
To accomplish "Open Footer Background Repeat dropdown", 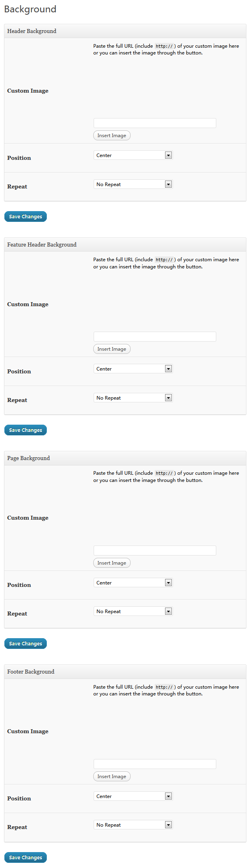I will [133, 825].
